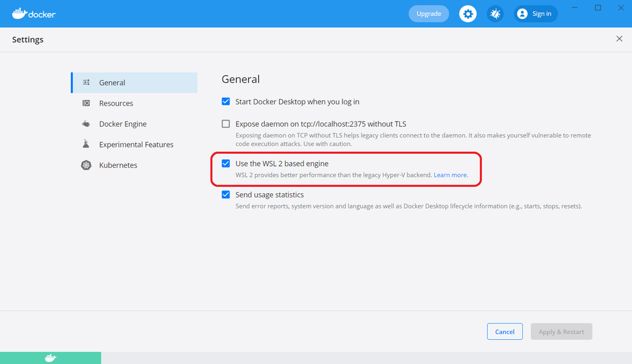Disable starting Docker Desktop at login
632x364 pixels.
pos(226,102)
